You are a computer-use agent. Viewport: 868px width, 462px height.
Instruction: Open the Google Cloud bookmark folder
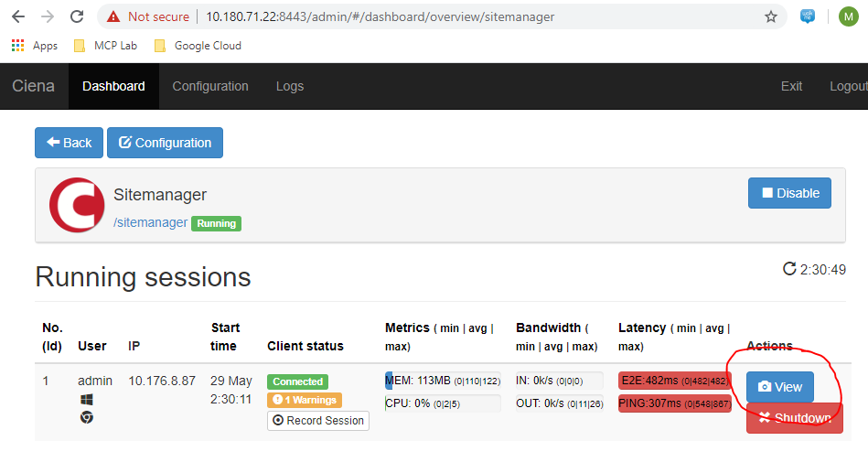click(x=198, y=46)
